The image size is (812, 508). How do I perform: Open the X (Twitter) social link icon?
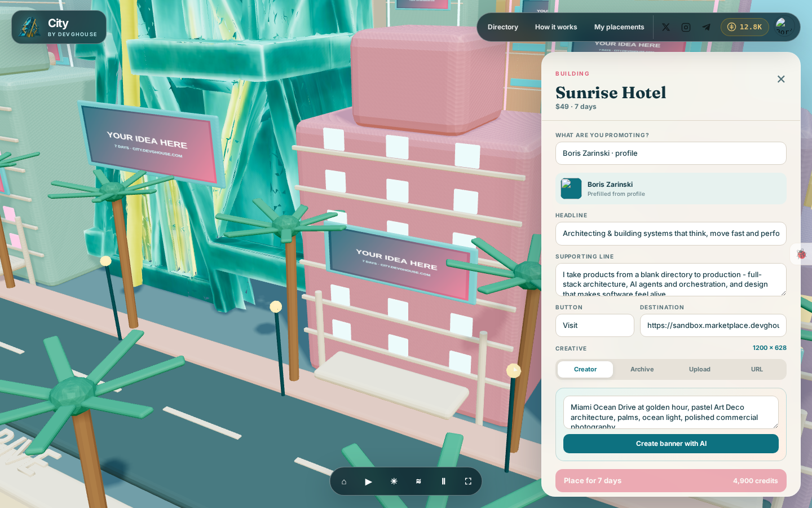[x=666, y=27]
